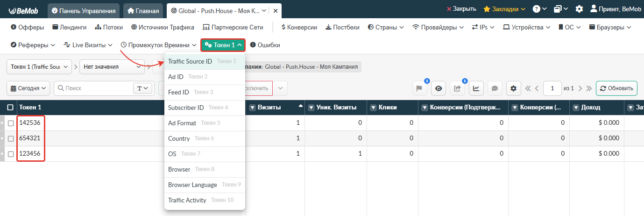
Task: Collapse the Токен 1 dropdown button
Action: click(223, 45)
